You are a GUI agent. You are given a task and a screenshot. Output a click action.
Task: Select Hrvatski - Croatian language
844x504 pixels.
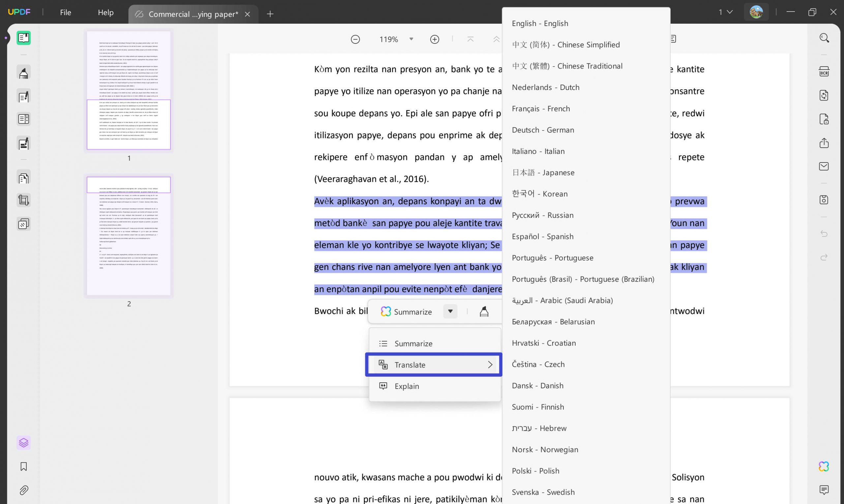(x=586, y=343)
